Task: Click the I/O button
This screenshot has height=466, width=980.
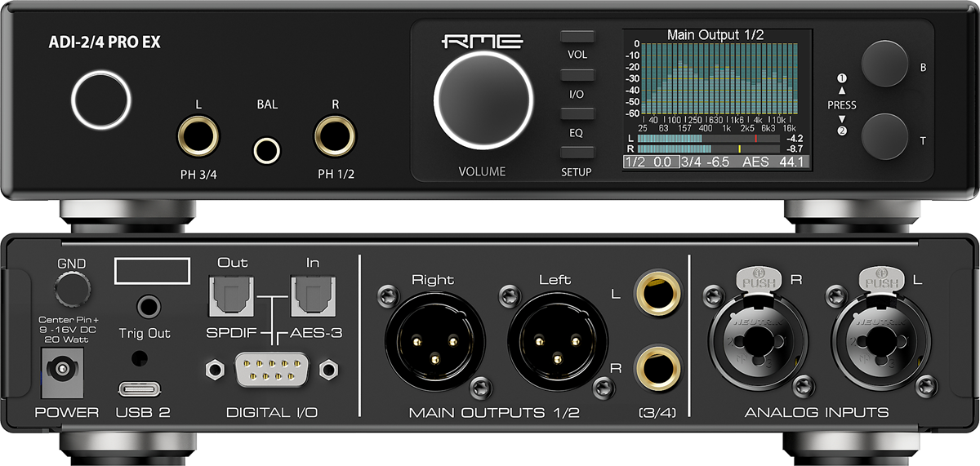Action: [x=577, y=76]
